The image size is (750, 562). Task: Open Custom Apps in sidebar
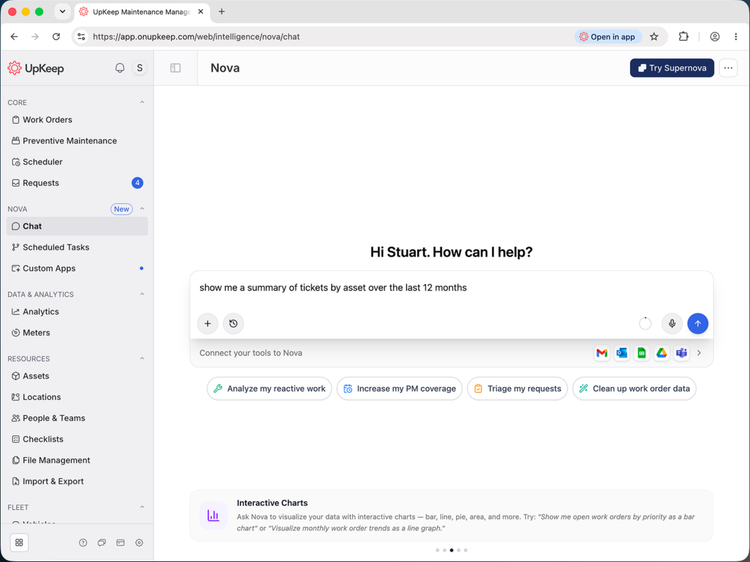77,268
